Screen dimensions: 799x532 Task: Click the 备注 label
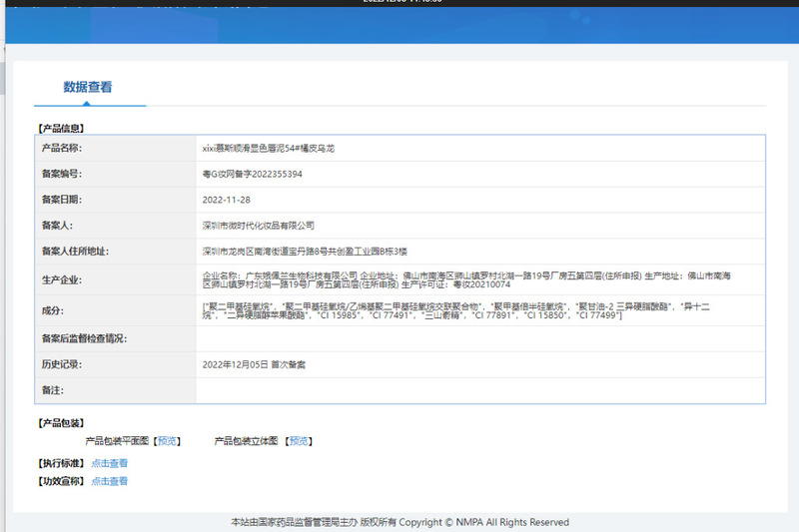pyautogui.click(x=53, y=390)
